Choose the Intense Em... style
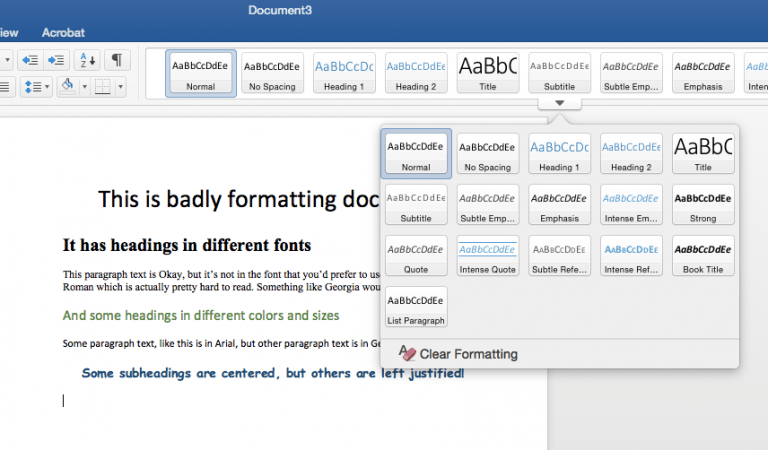The image size is (768, 450). click(x=631, y=205)
